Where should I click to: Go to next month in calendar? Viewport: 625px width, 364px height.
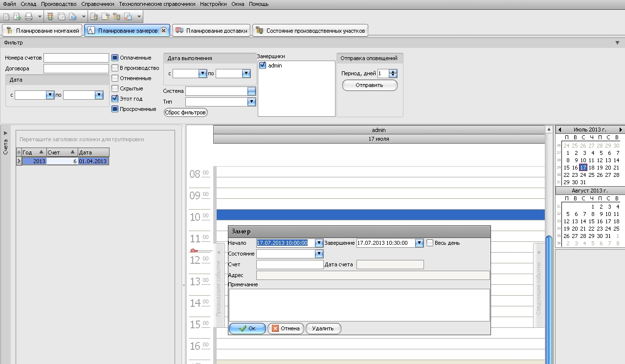[621, 129]
